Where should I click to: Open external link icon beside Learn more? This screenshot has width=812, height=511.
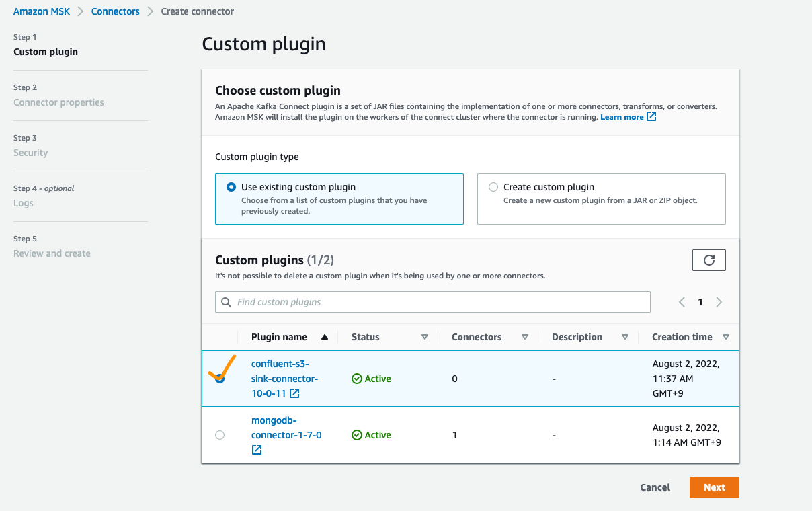651,117
